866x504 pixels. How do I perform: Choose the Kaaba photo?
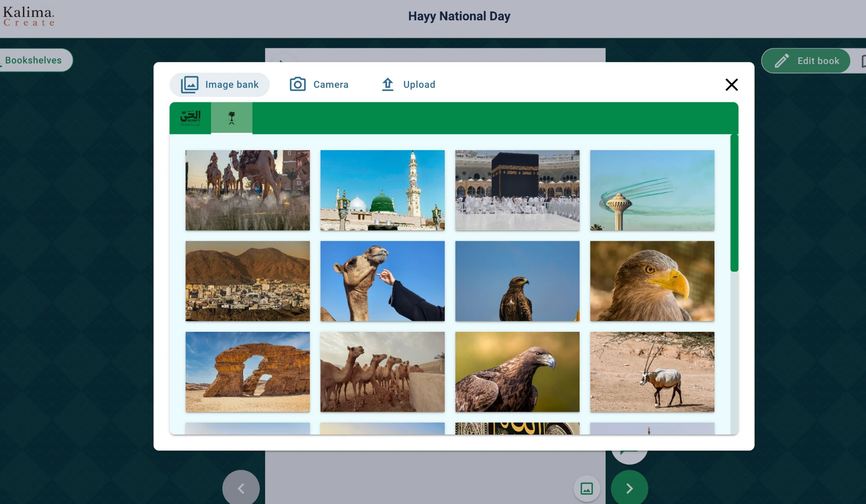point(517,190)
